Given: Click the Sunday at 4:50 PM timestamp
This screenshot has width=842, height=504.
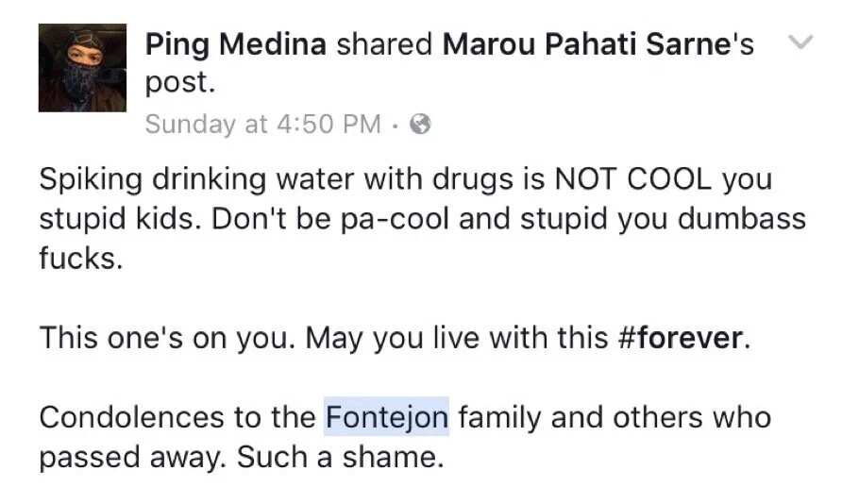Looking at the screenshot, I should tap(263, 124).
